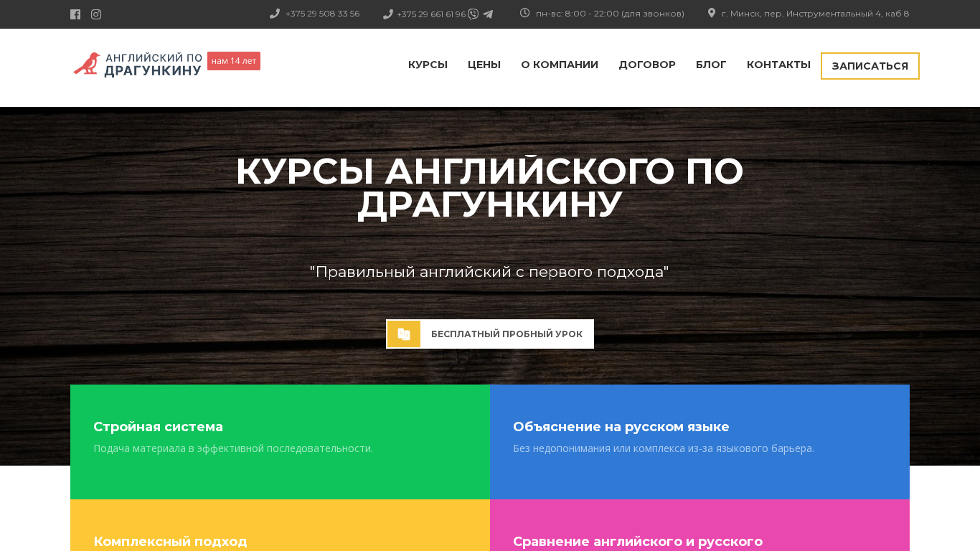
Task: Call the number +375 29 508 33 56
Action: point(322,14)
